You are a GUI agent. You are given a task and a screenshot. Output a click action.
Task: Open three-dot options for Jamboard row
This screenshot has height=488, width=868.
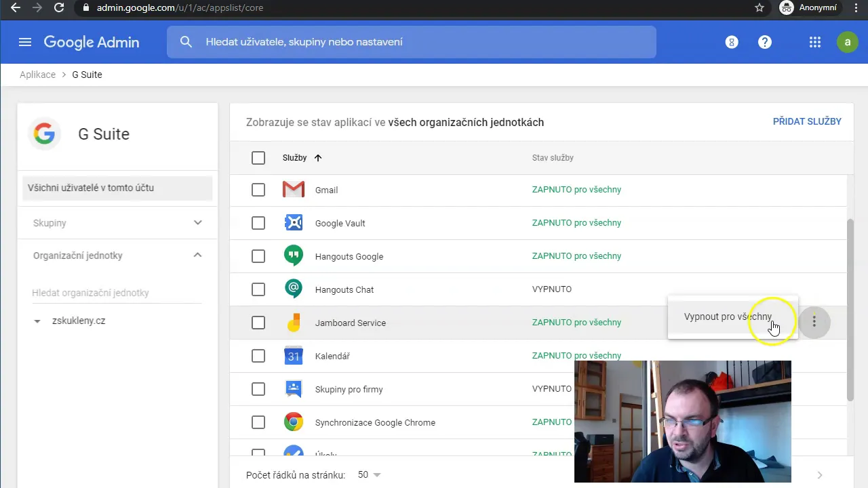tap(814, 323)
